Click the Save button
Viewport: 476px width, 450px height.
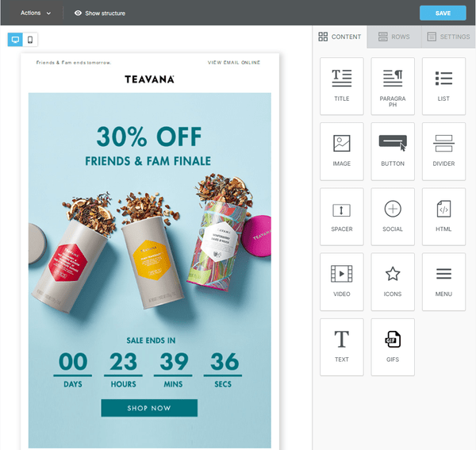(443, 13)
